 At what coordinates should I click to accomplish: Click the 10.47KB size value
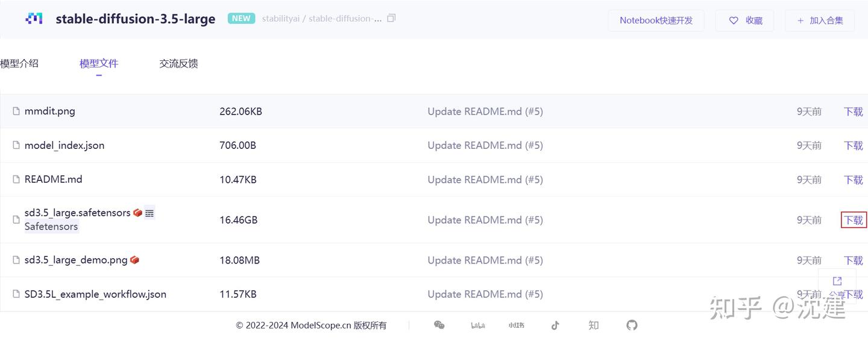pos(238,180)
